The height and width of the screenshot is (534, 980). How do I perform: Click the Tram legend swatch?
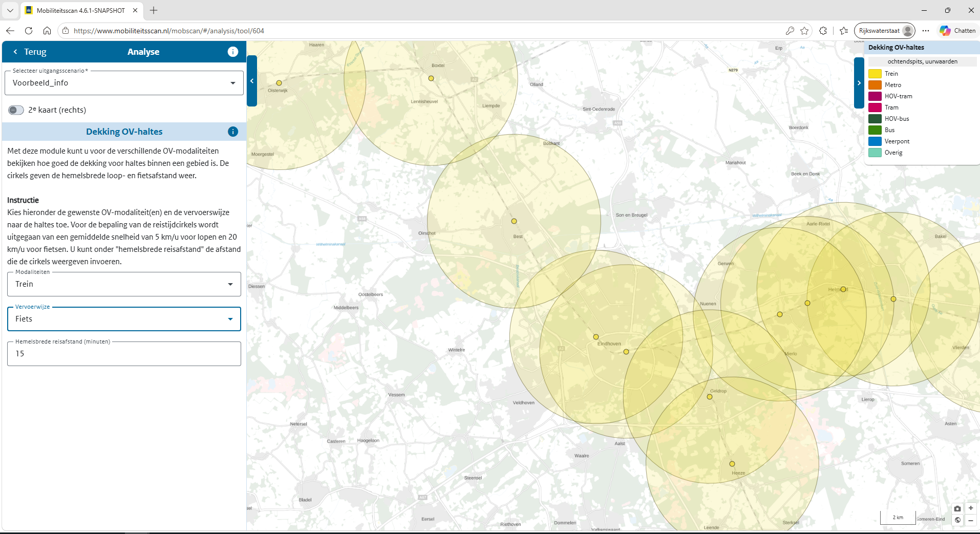(x=875, y=108)
